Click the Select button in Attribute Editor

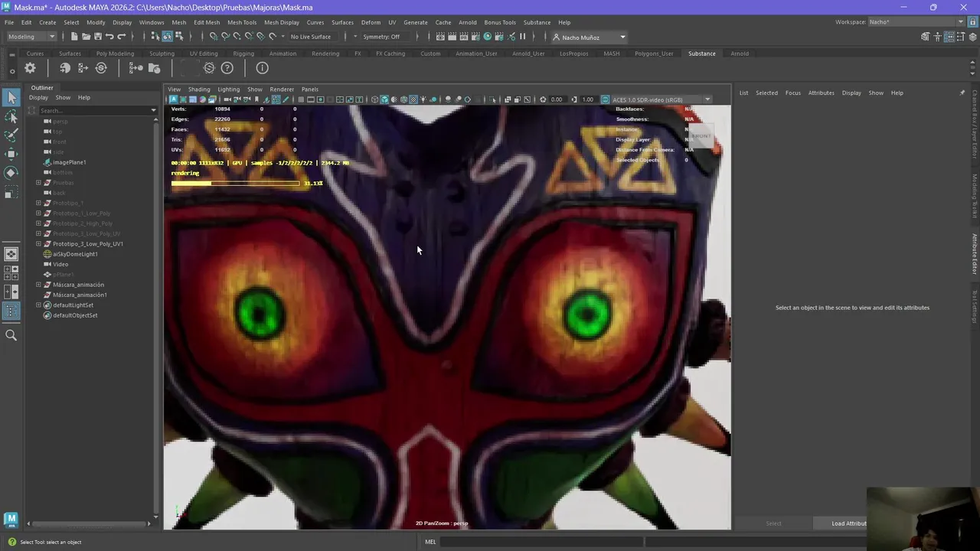click(773, 523)
